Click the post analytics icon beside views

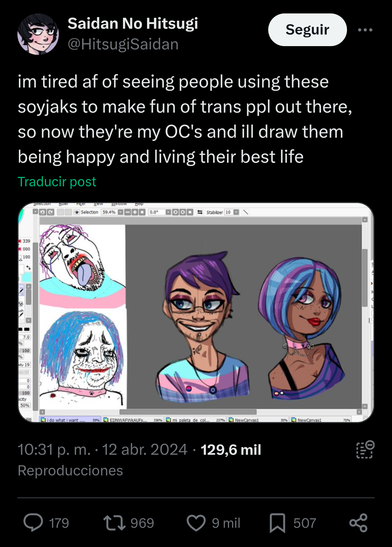[x=365, y=450]
